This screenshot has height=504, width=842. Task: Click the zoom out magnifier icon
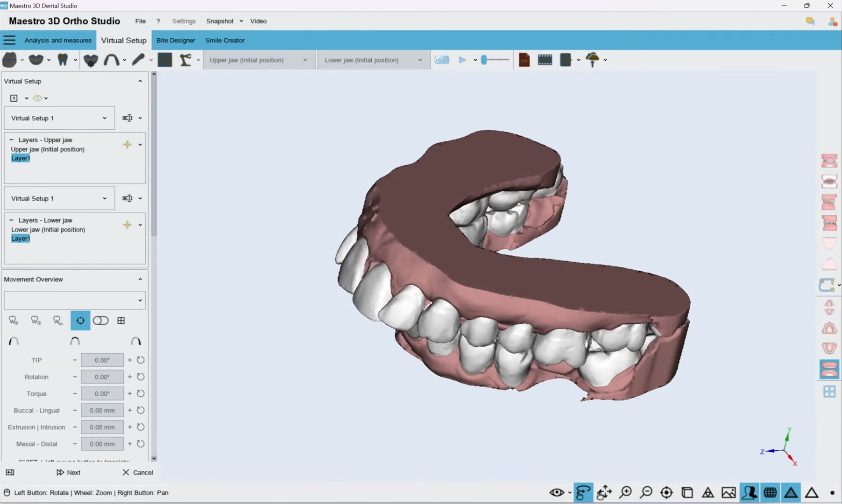click(646, 492)
